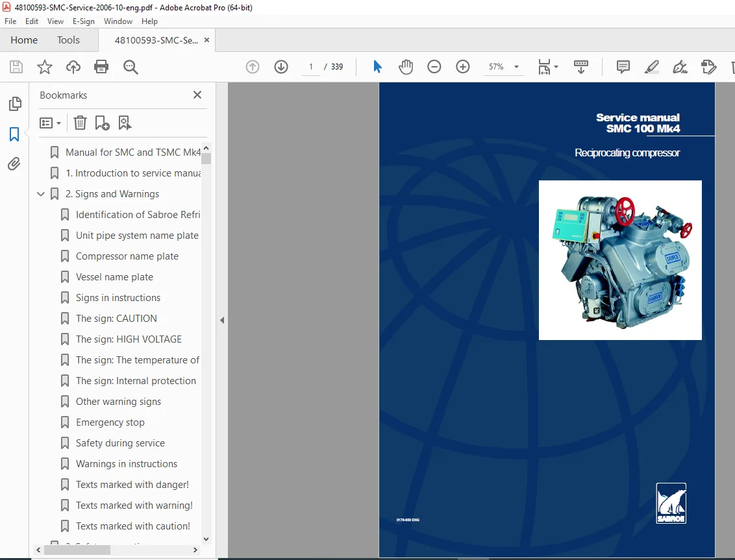Click bookmarks horizontal scrollbar right arrow
735x560 pixels.
click(195, 550)
